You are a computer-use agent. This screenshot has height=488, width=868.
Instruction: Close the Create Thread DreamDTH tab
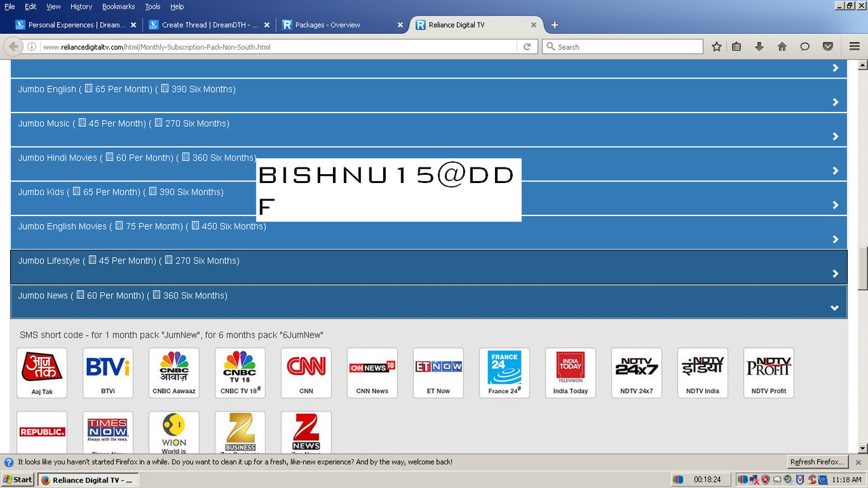click(267, 25)
